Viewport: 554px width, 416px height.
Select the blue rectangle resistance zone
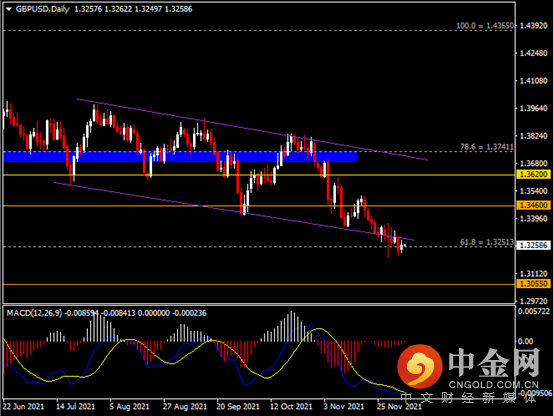coord(181,157)
